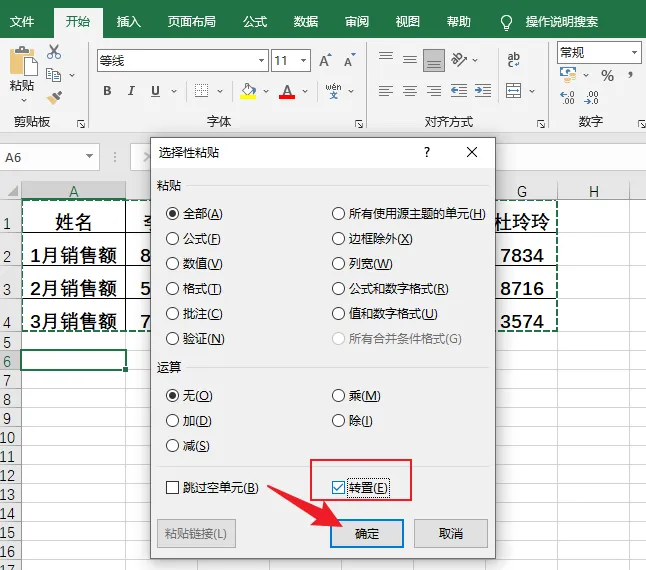Decrease indent
This screenshot has width=646, height=570.
tap(459, 90)
